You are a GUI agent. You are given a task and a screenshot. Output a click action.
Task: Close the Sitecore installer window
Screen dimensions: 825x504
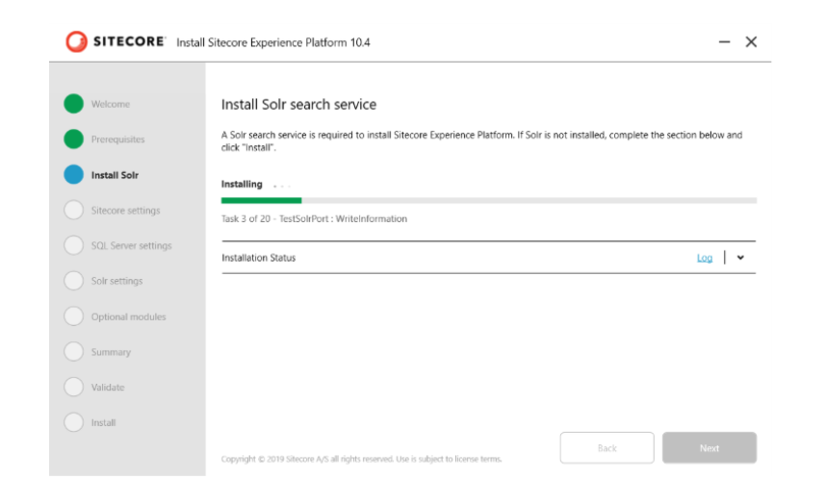[751, 41]
